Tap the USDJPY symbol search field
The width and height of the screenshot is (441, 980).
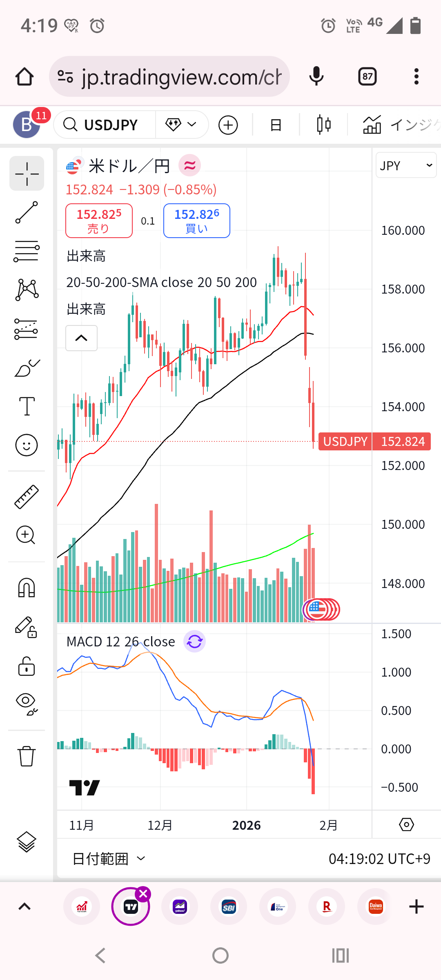[105, 125]
